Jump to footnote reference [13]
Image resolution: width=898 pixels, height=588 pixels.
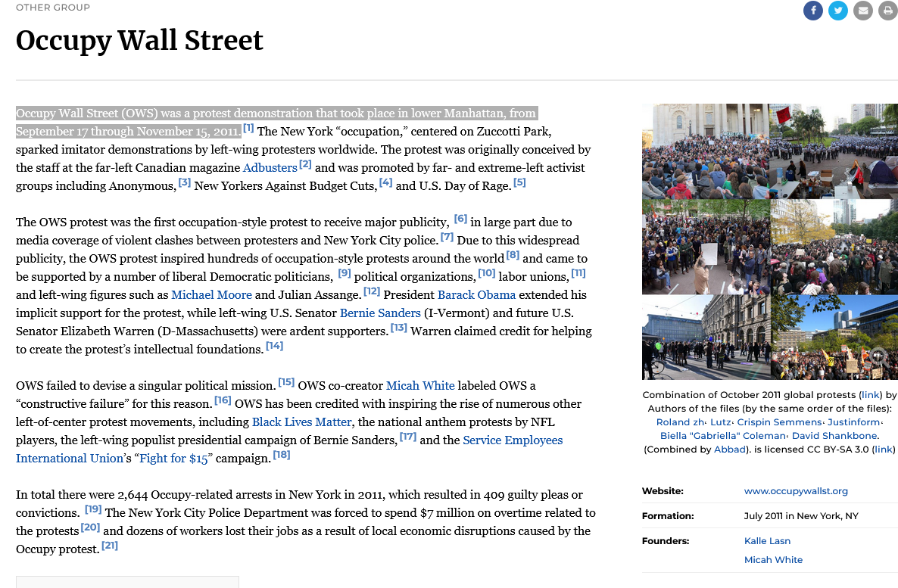(x=398, y=328)
